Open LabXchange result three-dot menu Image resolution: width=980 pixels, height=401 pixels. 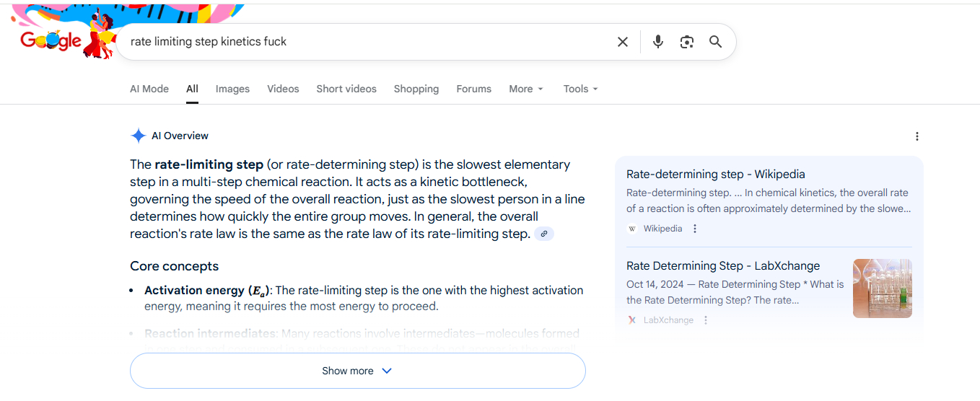(706, 320)
